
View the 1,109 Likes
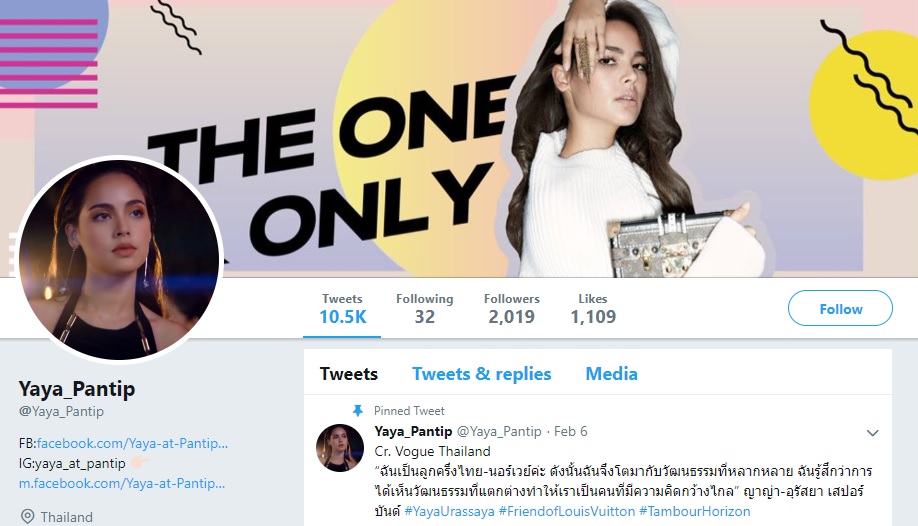click(x=593, y=309)
